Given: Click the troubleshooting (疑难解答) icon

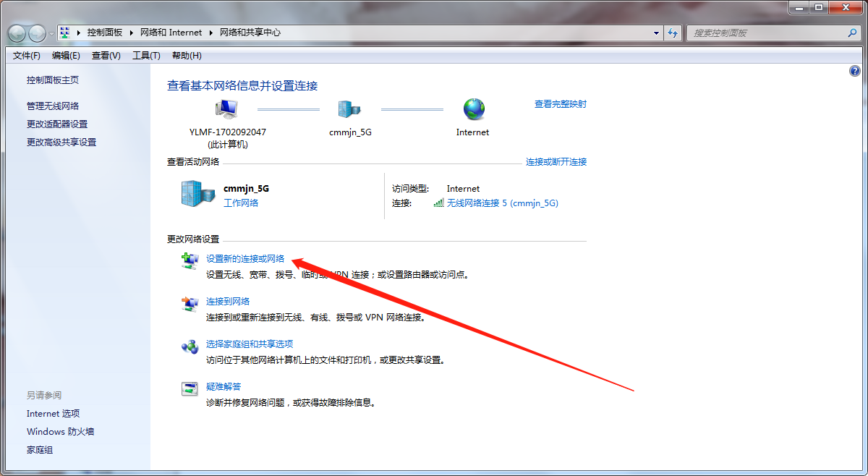Looking at the screenshot, I should (x=190, y=389).
